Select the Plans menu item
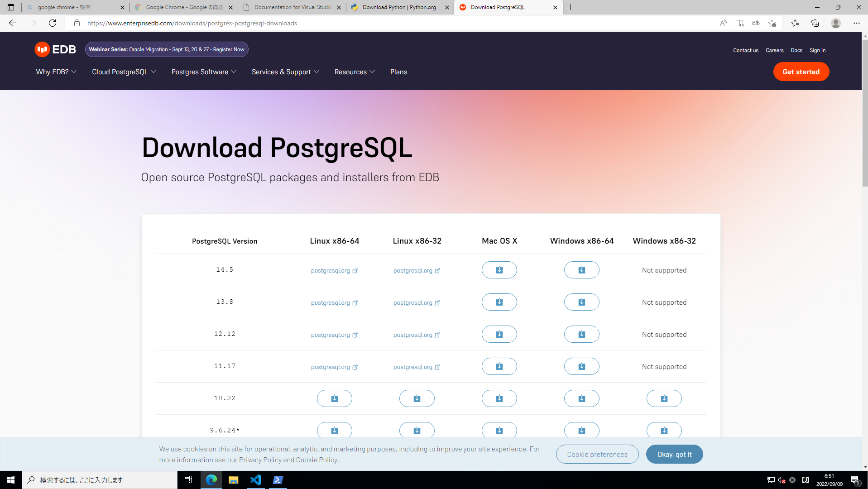The width and height of the screenshot is (868, 489). tap(398, 72)
